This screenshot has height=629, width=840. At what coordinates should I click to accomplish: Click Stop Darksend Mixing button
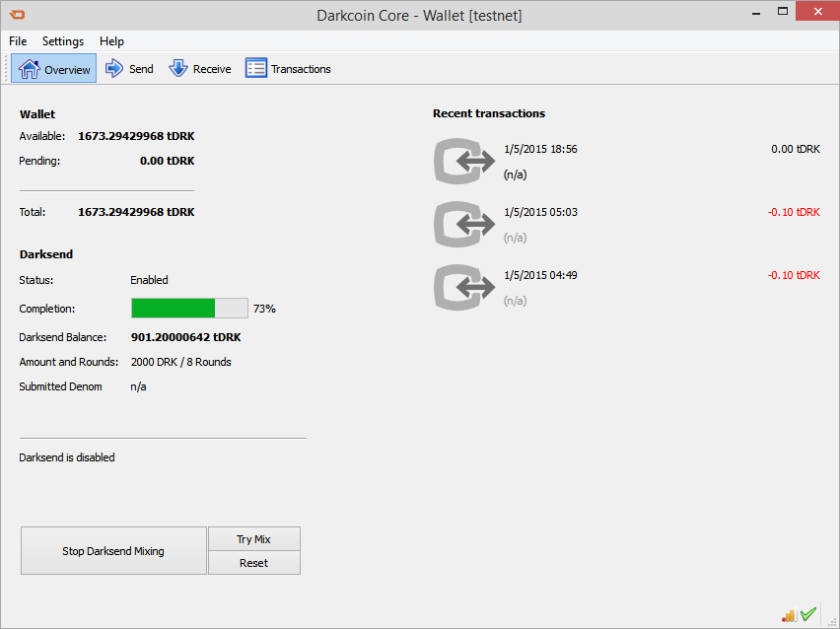point(113,551)
